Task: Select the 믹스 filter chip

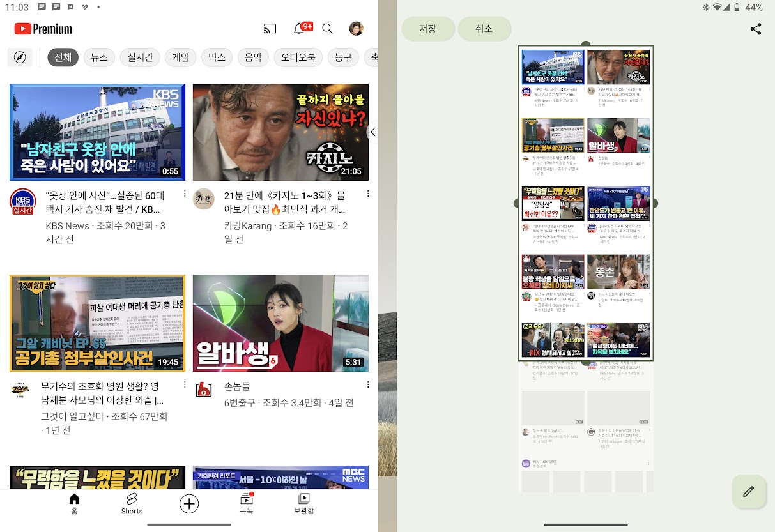Action: click(x=217, y=57)
